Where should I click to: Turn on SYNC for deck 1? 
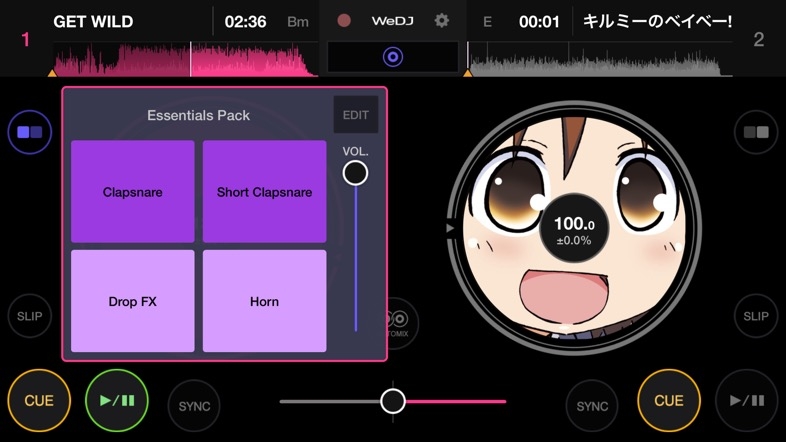(194, 406)
